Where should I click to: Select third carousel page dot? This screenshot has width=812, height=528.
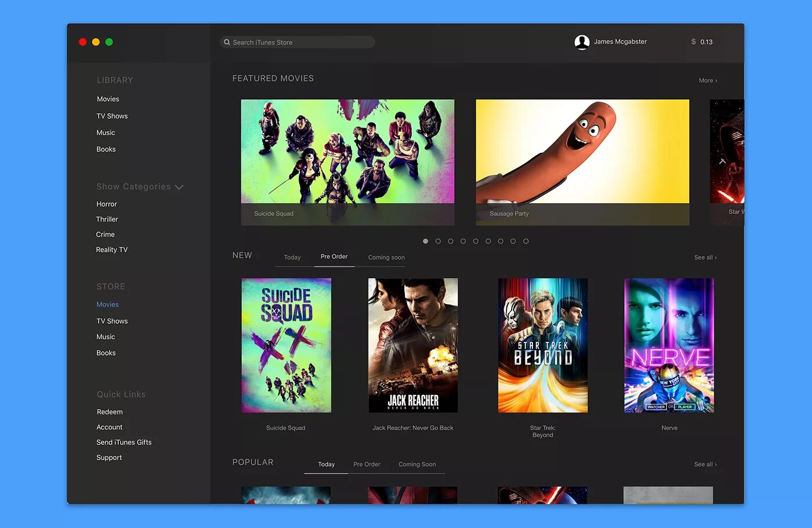pos(451,241)
